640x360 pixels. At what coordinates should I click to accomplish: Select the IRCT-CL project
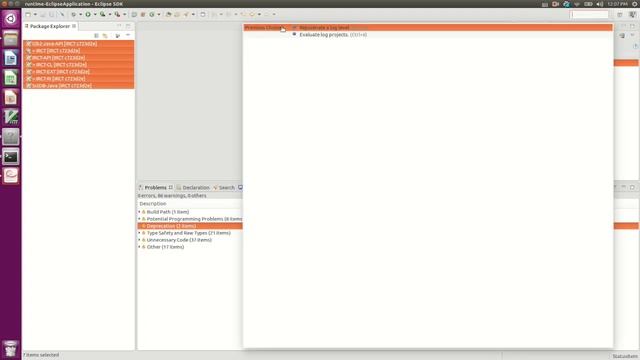point(79,65)
